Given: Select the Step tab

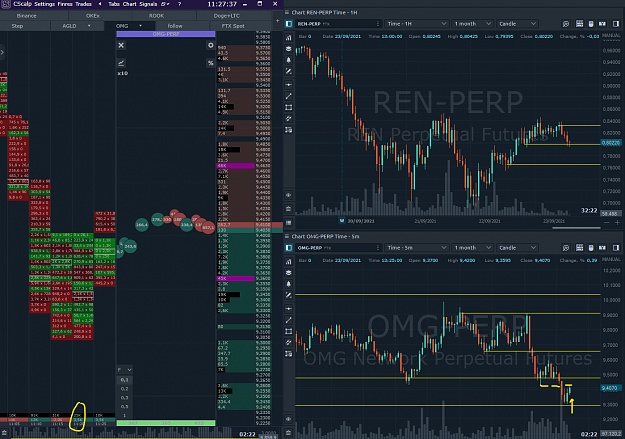Looking at the screenshot, I should click(x=17, y=26).
